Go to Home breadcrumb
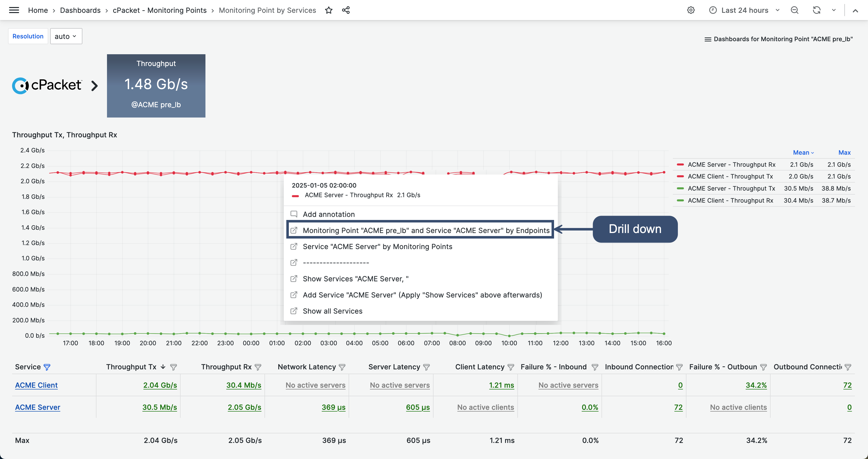The width and height of the screenshot is (868, 459). (x=38, y=10)
